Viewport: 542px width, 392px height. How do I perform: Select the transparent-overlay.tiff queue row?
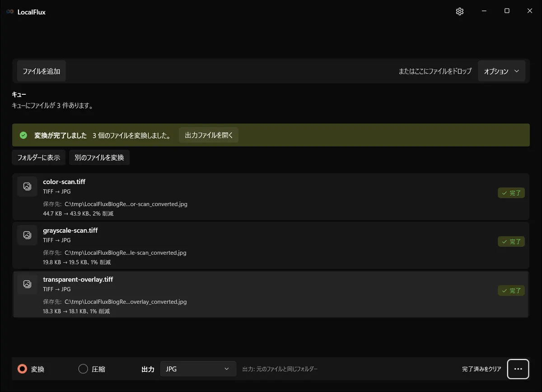271,294
